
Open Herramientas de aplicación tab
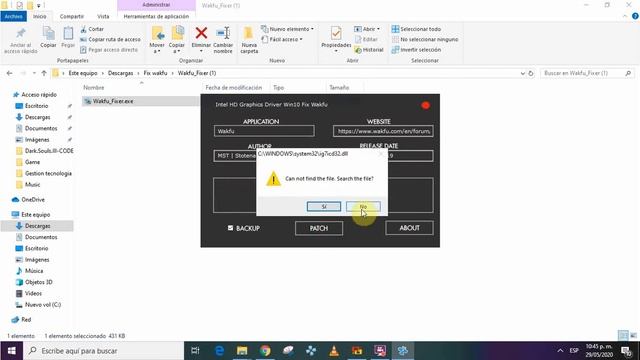coord(156,16)
